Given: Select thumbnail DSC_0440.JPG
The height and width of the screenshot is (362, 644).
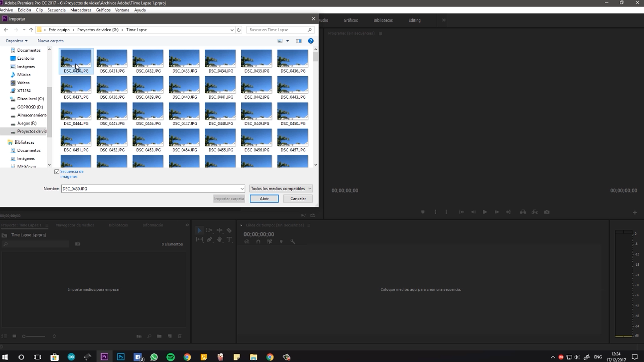Looking at the screenshot, I should (184, 88).
